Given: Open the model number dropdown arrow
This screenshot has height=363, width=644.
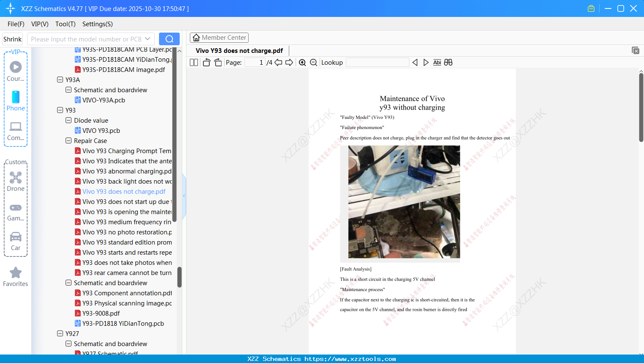Looking at the screenshot, I should [x=148, y=39].
